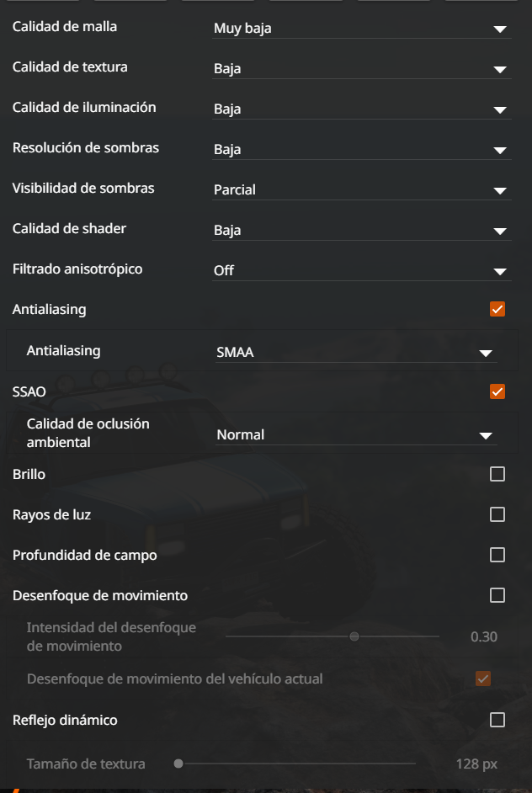
Task: Enable Rayos de luz checkbox
Action: point(497,514)
